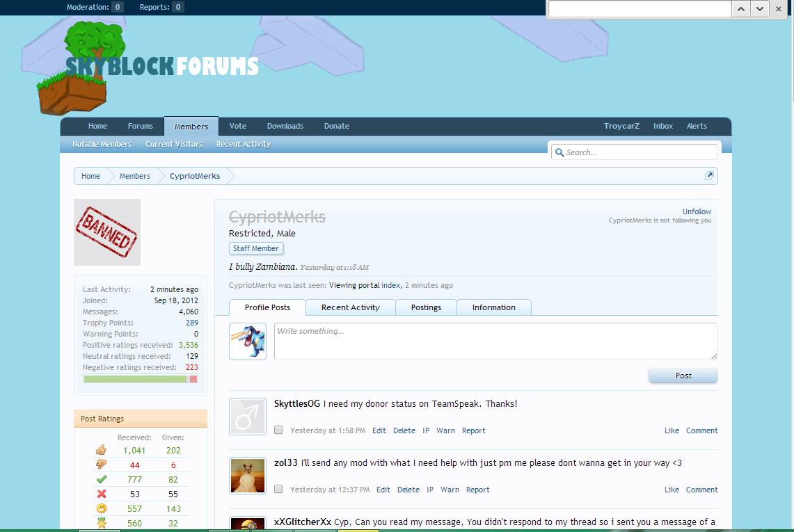794x532 pixels.
Task: Click the Staff Member badge
Action: 255,248
